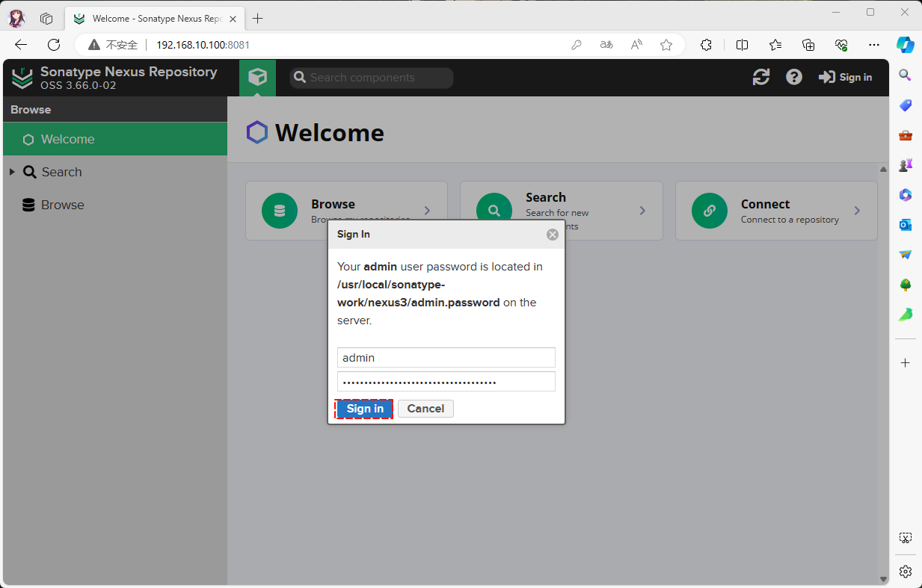Open the Help question mark menu
This screenshot has width=922, height=588.
tap(794, 77)
